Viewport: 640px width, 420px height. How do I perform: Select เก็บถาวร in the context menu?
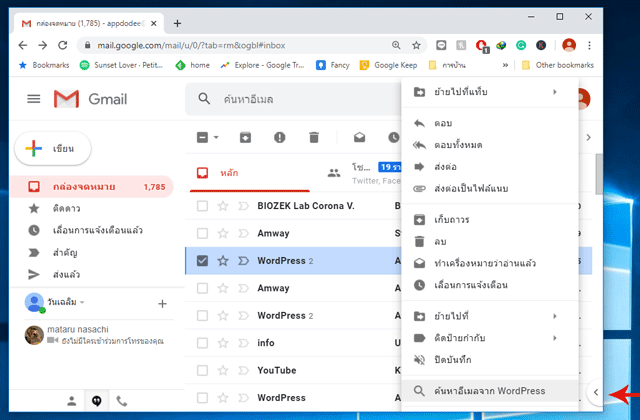tap(490, 220)
